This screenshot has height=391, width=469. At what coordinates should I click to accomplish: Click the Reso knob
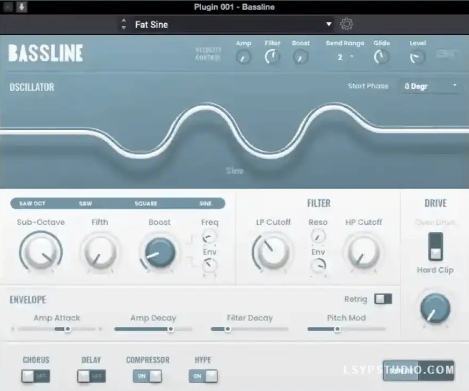tap(318, 236)
